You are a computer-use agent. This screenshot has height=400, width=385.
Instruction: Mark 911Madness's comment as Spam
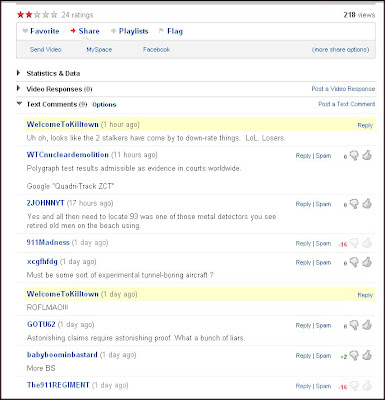pos(323,243)
